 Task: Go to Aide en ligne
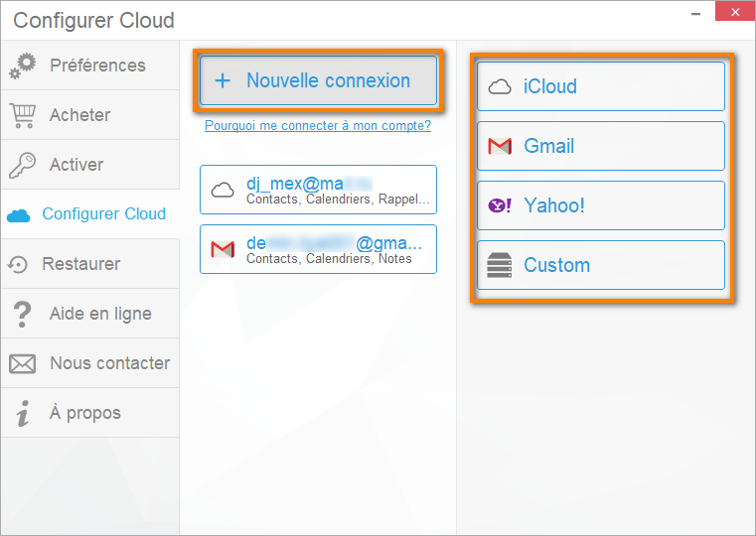pos(100,314)
